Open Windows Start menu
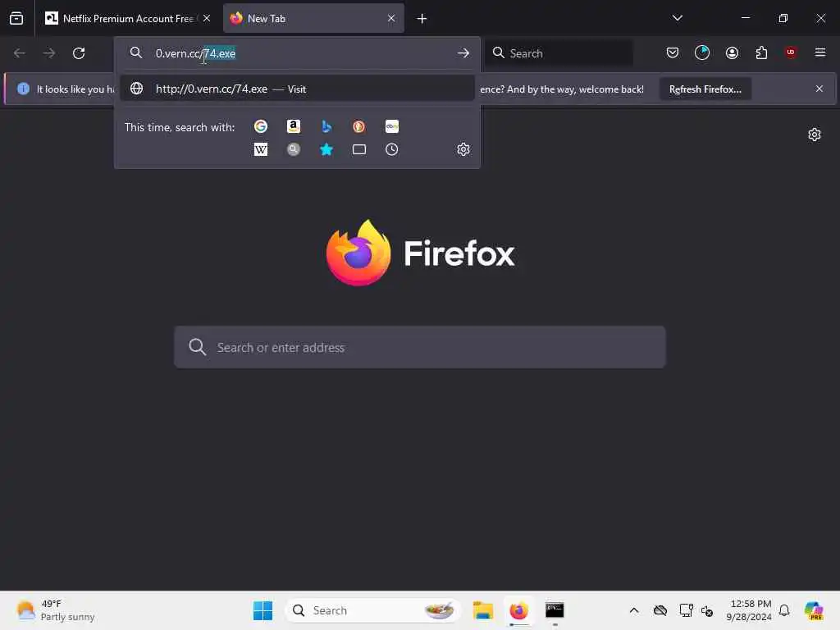840x630 pixels. click(x=262, y=610)
